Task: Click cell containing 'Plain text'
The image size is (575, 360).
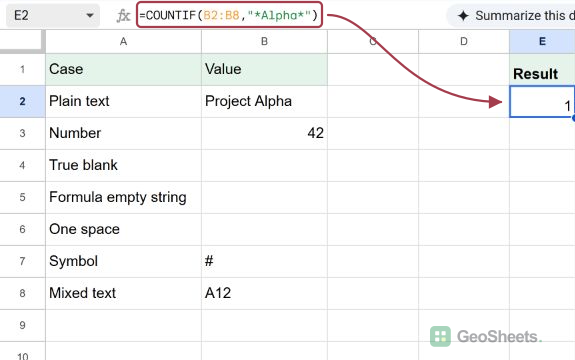Action: click(x=123, y=102)
